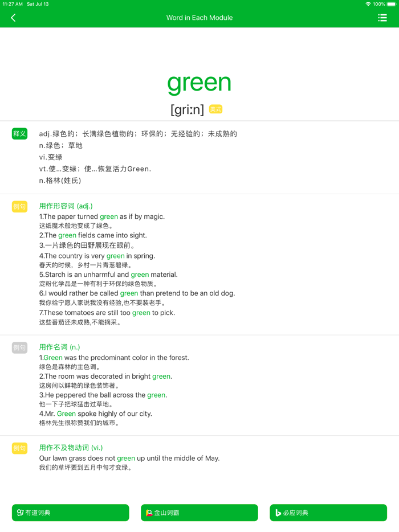Open 有道词典 dictionary lookup
Viewport: 399px width, 532px height.
click(70, 513)
